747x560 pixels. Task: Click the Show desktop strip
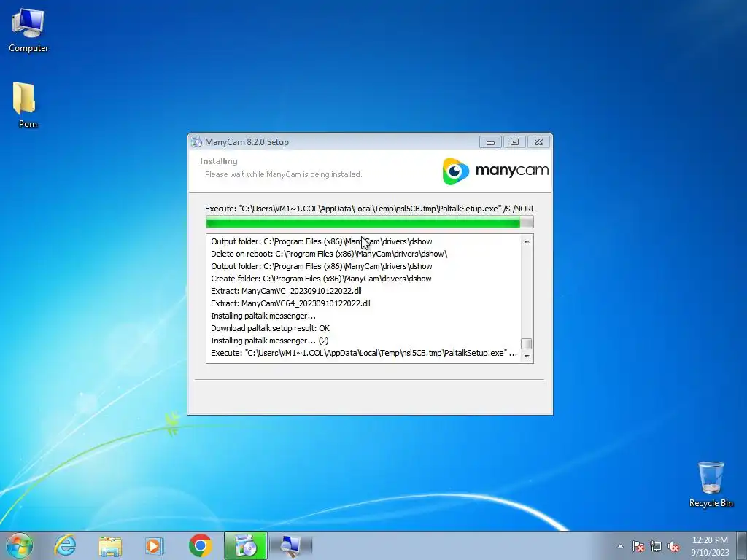(742, 545)
